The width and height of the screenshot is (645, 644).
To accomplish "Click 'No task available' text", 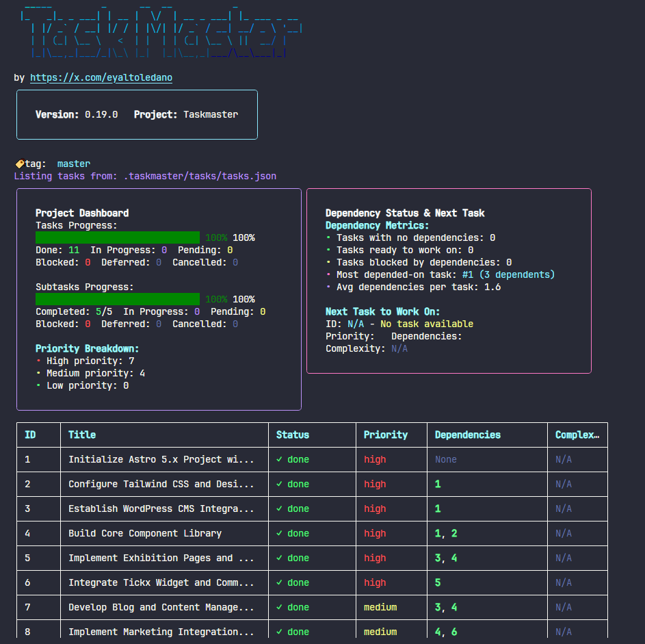I will 427,324.
